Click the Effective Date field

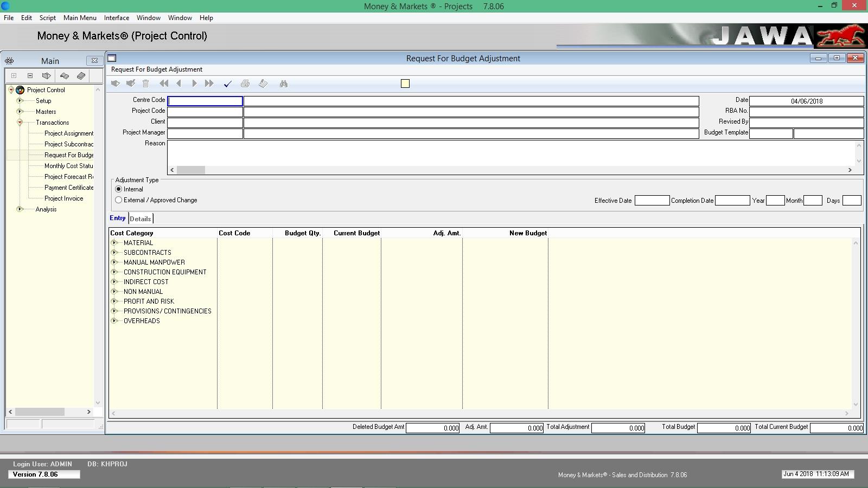click(x=652, y=201)
